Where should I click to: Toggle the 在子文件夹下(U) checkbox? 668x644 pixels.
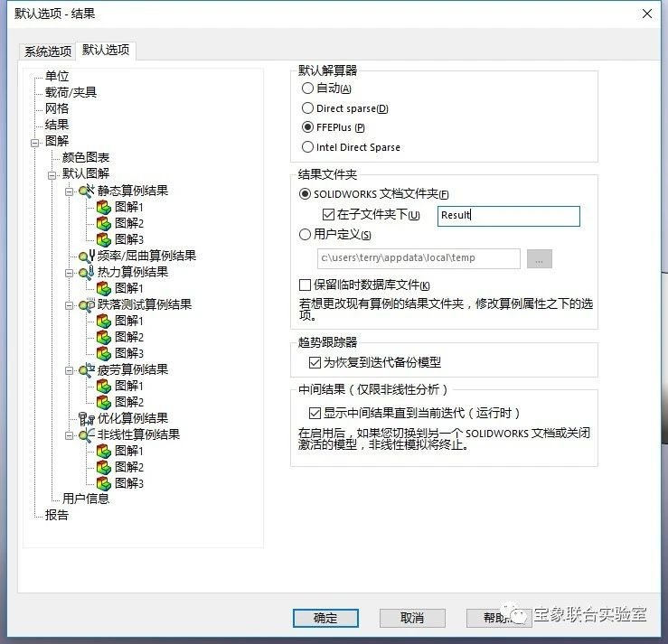tap(328, 215)
